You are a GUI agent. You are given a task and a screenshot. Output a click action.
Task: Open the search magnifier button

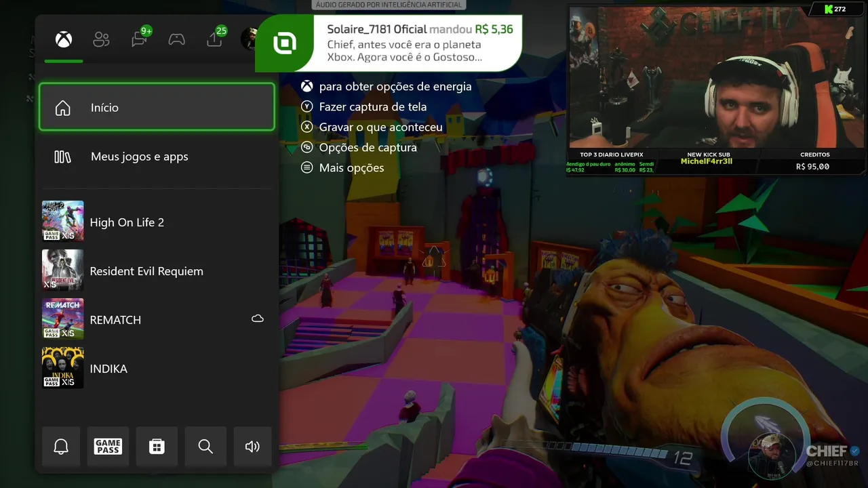(x=205, y=446)
